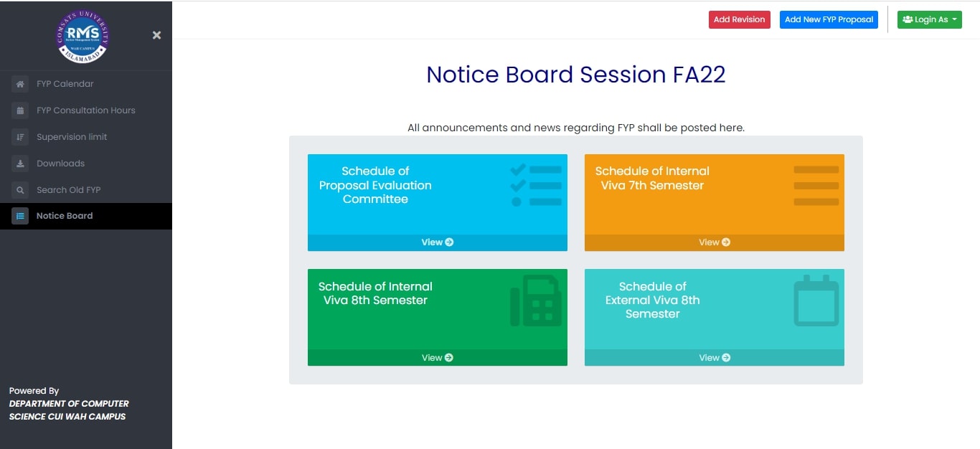Click the calendar icon beside FYP Consultation Hours
The width and height of the screenshot is (980, 449).
coord(20,110)
